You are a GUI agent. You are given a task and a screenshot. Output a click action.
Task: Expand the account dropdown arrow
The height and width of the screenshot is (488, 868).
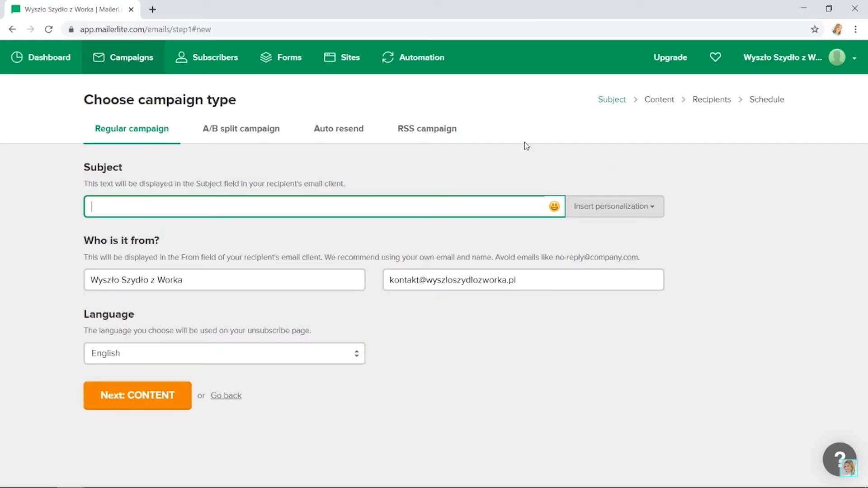pos(854,58)
